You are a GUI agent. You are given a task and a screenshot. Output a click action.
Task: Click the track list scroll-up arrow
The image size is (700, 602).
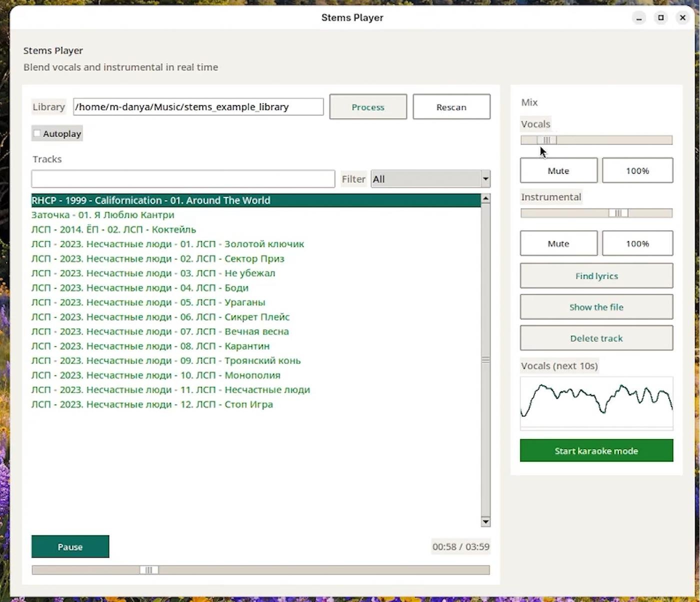pyautogui.click(x=485, y=199)
